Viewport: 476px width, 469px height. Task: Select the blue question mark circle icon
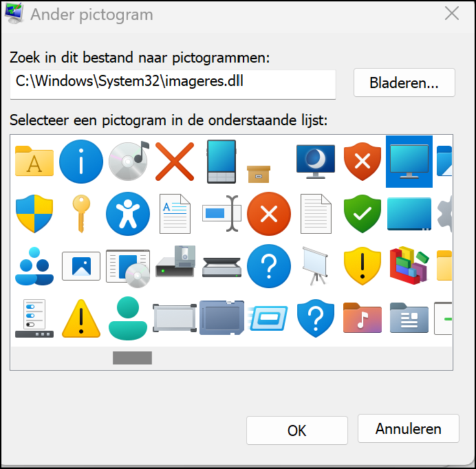pos(269,266)
